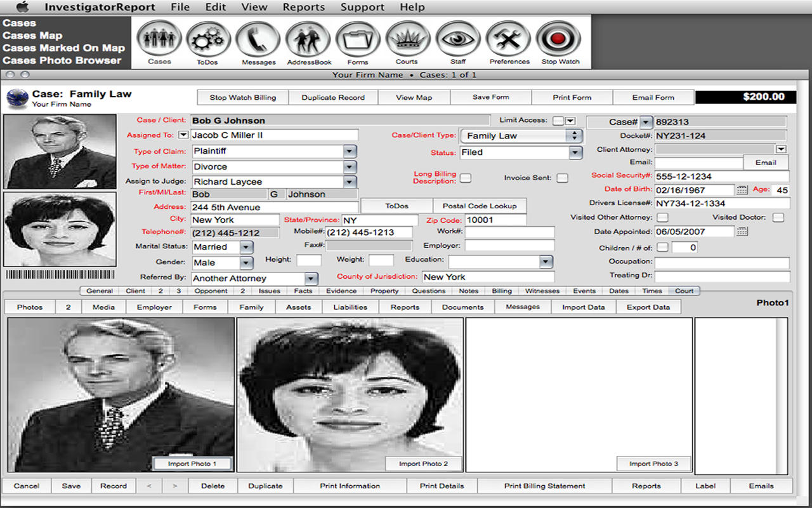The width and height of the screenshot is (812, 508).
Task: Open the Marital Status dropdown
Action: (246, 247)
